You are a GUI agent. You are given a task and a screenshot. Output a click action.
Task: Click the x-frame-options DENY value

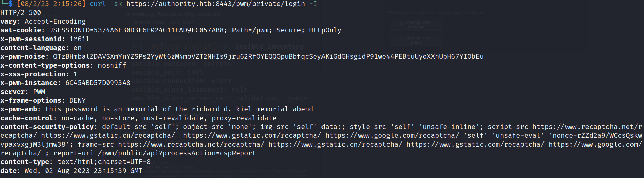point(77,100)
